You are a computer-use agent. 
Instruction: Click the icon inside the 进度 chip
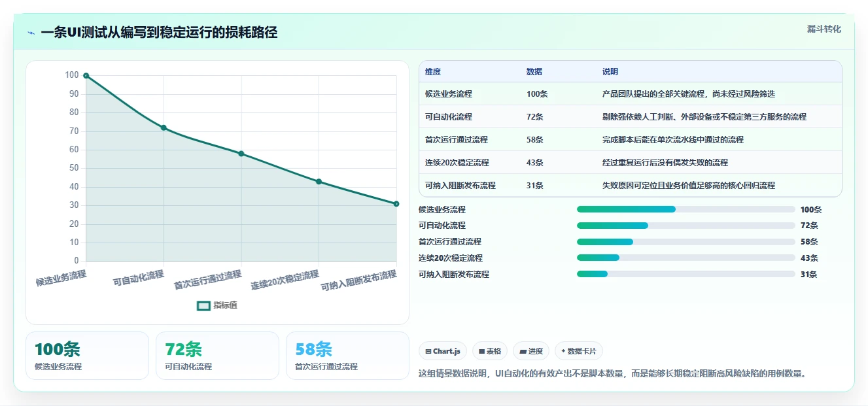coord(523,351)
